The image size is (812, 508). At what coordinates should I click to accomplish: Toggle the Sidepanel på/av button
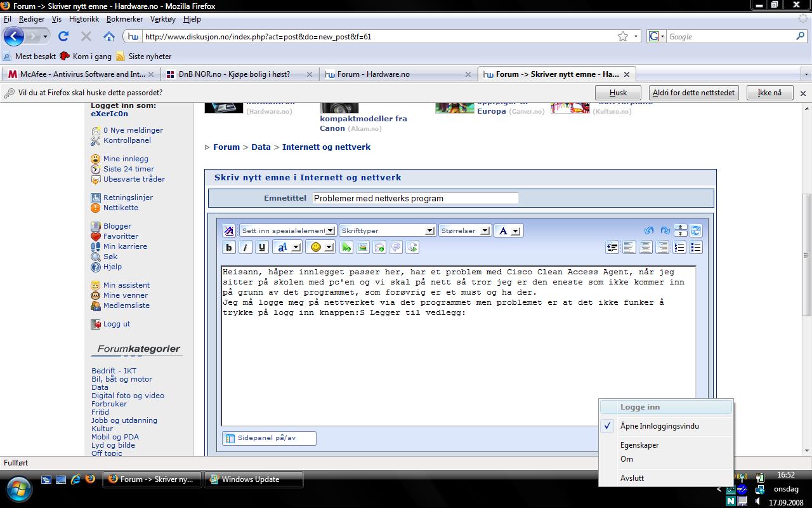click(x=269, y=438)
